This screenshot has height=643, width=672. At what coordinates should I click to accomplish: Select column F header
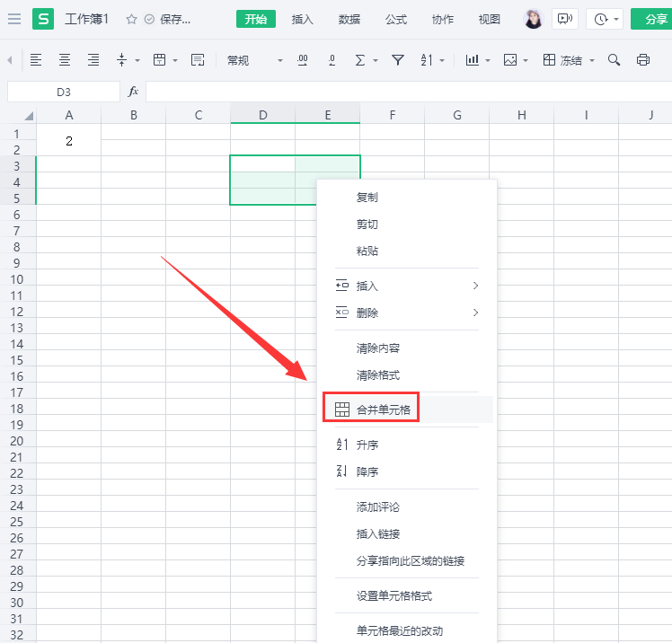pyautogui.click(x=392, y=115)
